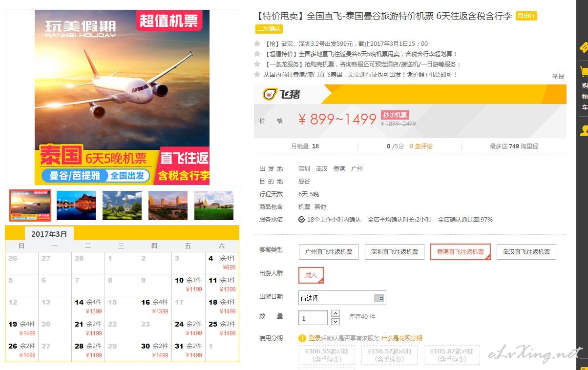View the second photo thumbnail of lake temple
The width and height of the screenshot is (588, 370).
76,206
